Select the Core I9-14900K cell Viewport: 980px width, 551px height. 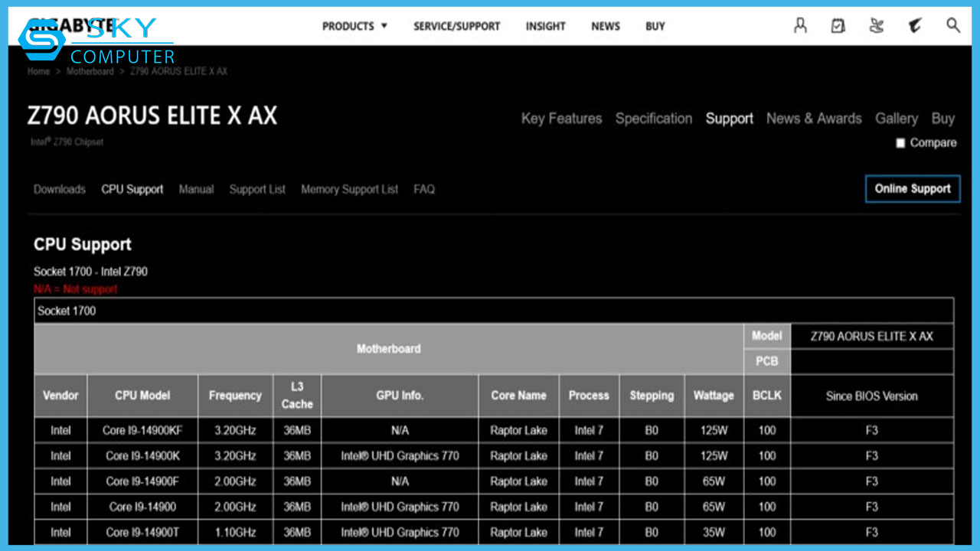(142, 456)
